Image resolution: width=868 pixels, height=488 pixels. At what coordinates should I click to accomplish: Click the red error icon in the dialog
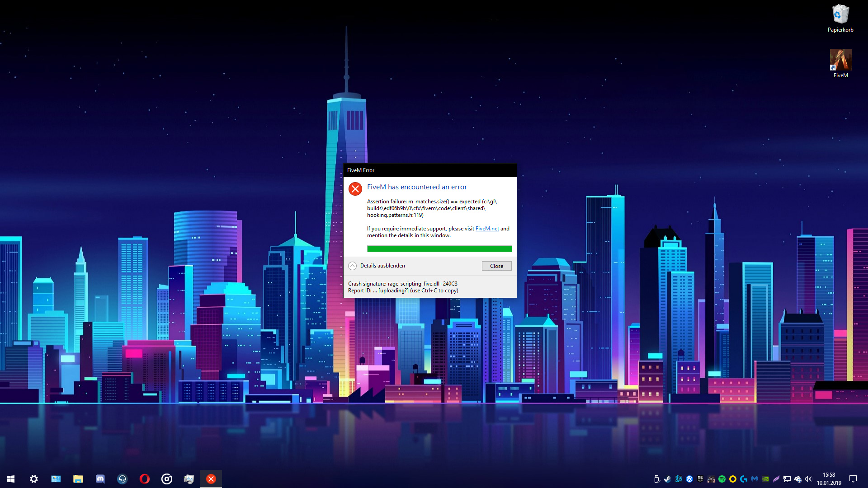tap(355, 189)
